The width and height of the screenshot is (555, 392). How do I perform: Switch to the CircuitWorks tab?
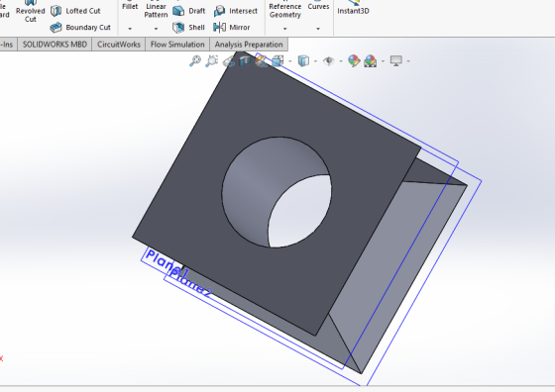(x=119, y=45)
